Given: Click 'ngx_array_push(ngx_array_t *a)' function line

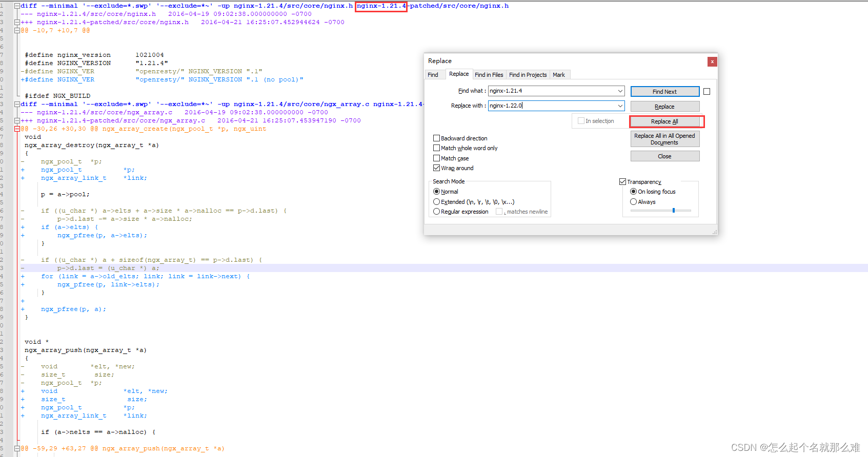Looking at the screenshot, I should [x=86, y=350].
